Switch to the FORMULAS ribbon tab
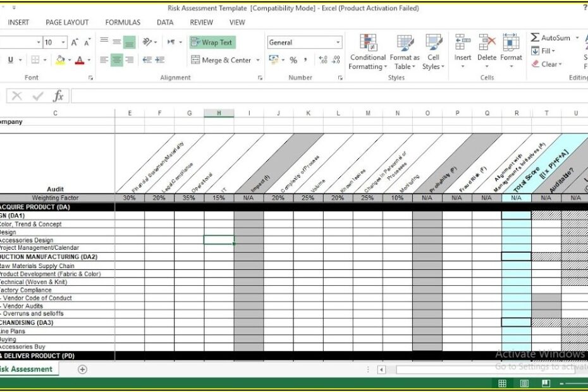 122,22
